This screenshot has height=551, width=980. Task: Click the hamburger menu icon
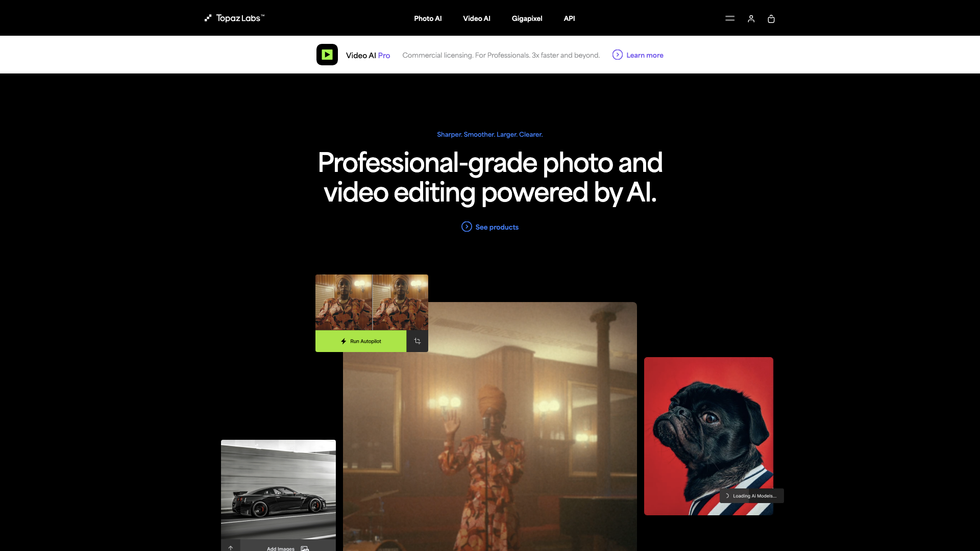(729, 18)
